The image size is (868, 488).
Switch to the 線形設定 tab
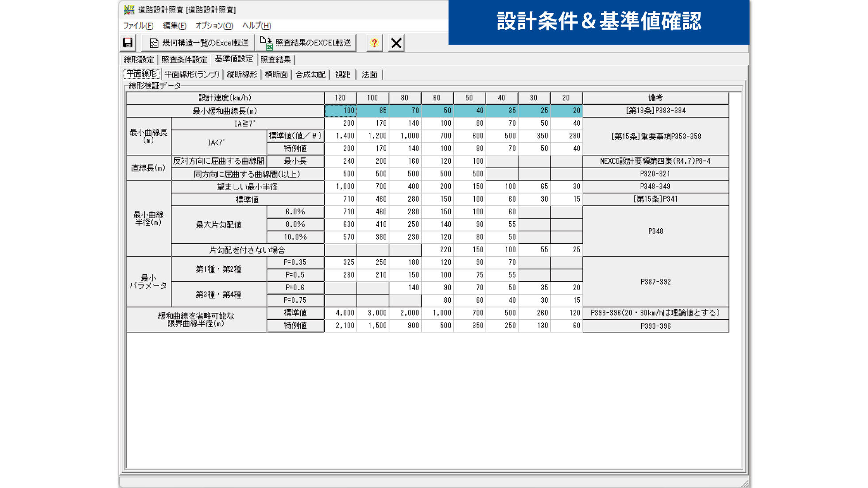[x=139, y=60]
